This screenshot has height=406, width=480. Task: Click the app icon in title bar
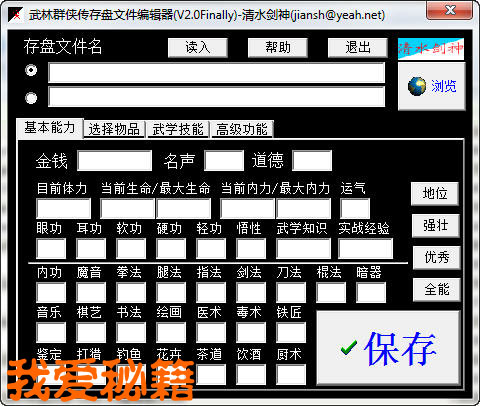[x=15, y=14]
